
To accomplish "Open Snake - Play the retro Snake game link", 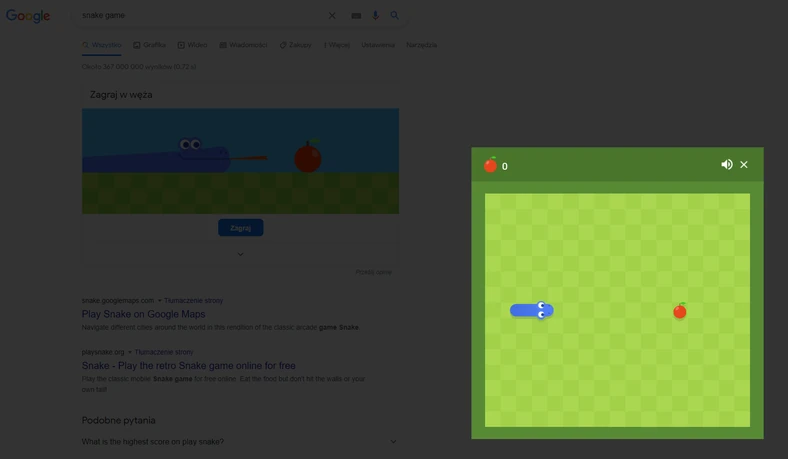I will (x=188, y=365).
